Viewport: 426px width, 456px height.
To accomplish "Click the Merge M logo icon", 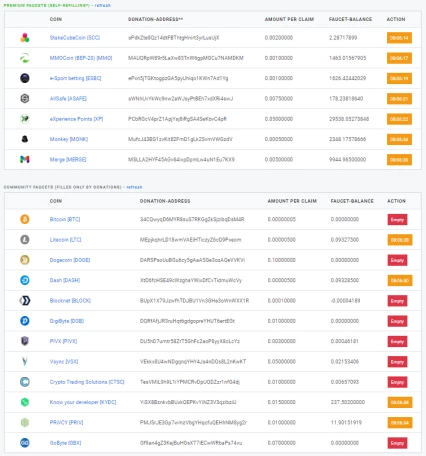I will (25, 160).
